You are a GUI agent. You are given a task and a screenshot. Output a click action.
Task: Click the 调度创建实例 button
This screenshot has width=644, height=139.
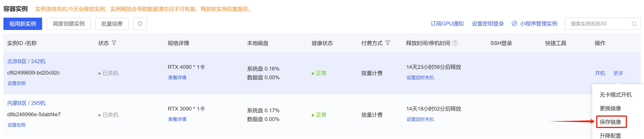click(x=69, y=24)
